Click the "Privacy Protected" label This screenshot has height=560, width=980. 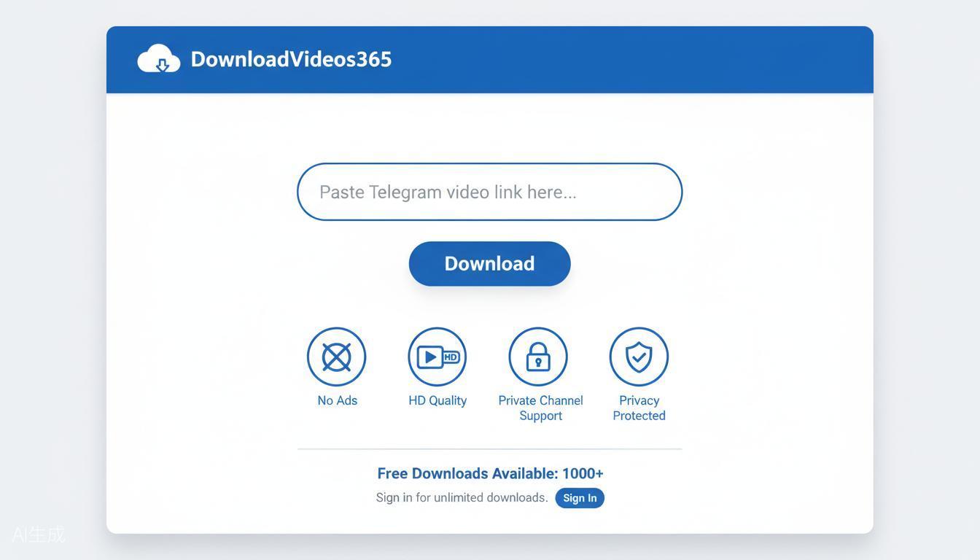(x=639, y=408)
